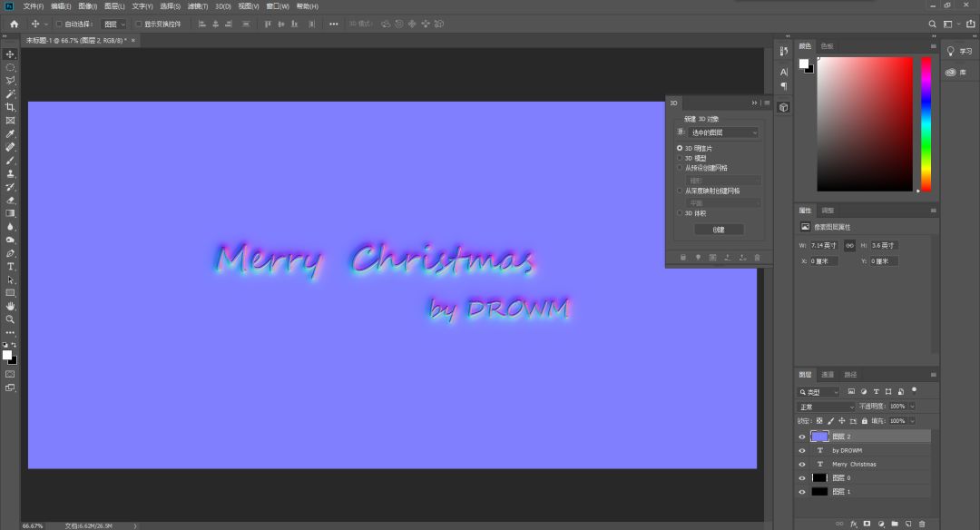This screenshot has width=980, height=530.
Task: Open the blend mode 正常 dropdown
Action: tap(827, 407)
